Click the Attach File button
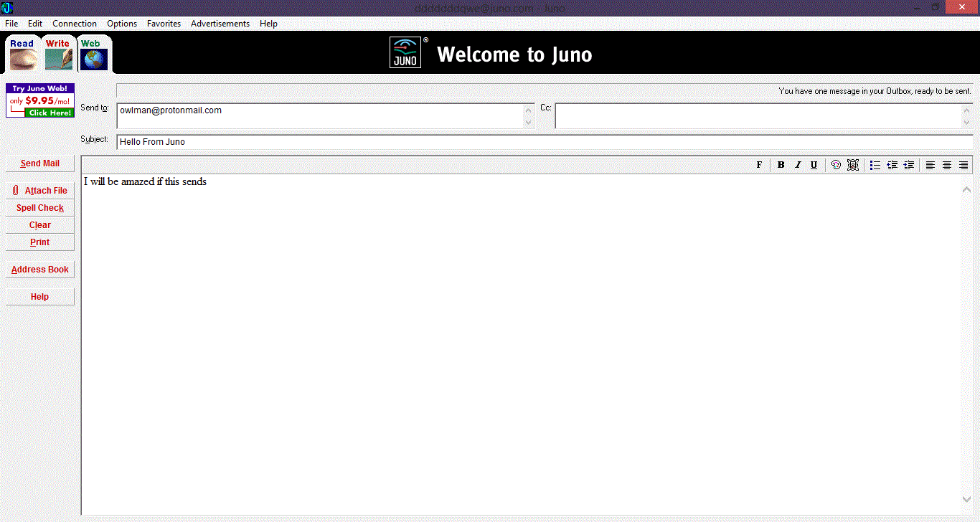The height and width of the screenshot is (522, 980). (40, 191)
